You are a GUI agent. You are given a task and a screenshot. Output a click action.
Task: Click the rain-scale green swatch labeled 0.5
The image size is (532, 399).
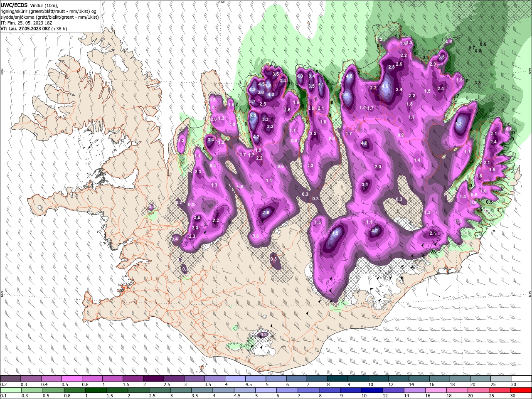53,390
